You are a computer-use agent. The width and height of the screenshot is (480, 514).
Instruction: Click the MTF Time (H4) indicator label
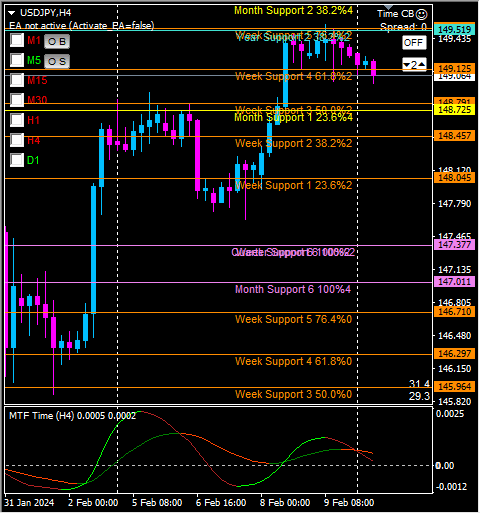73,416
